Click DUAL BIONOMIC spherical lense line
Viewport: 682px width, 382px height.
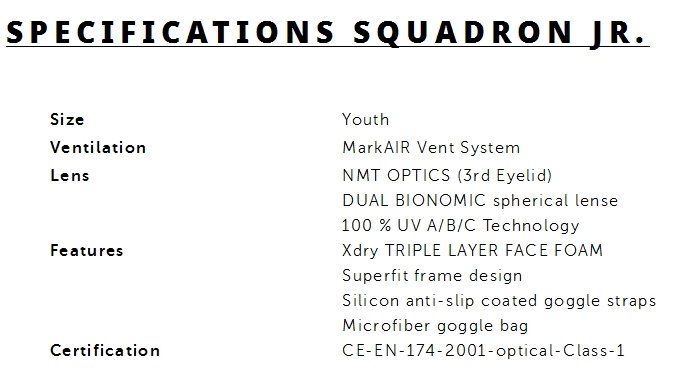pos(480,201)
